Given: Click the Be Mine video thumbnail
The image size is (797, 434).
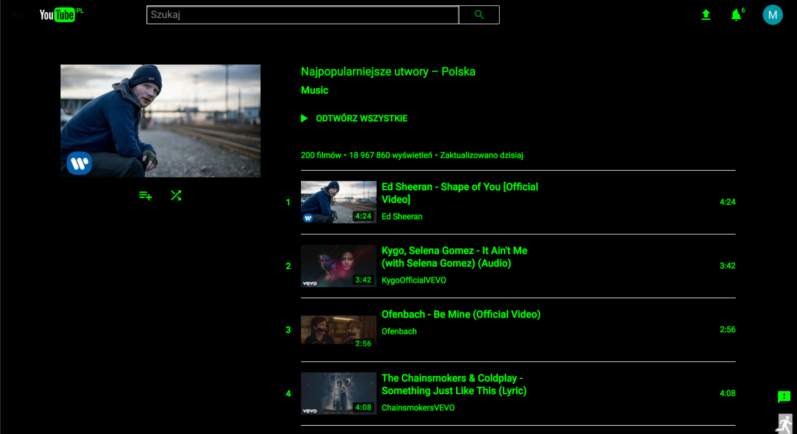Looking at the screenshot, I should (339, 330).
